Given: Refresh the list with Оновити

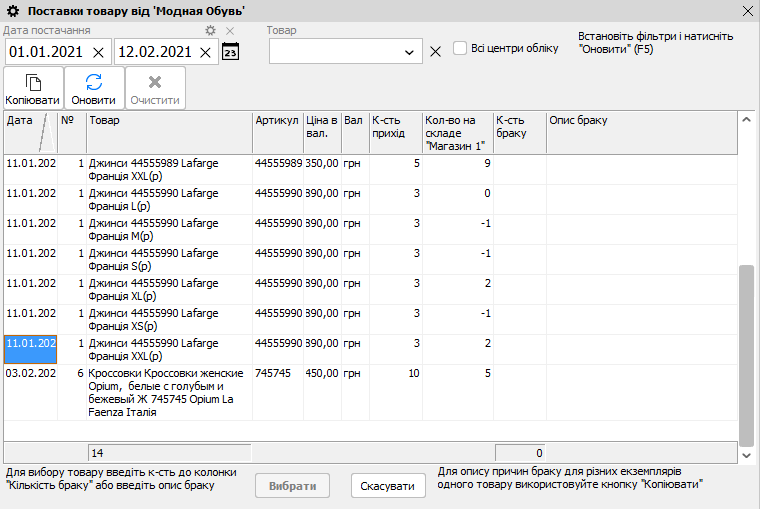Looking at the screenshot, I should tap(93, 88).
